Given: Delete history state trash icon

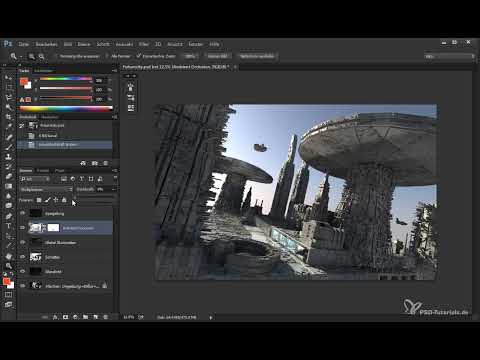Looking at the screenshot, I should 106,163.
